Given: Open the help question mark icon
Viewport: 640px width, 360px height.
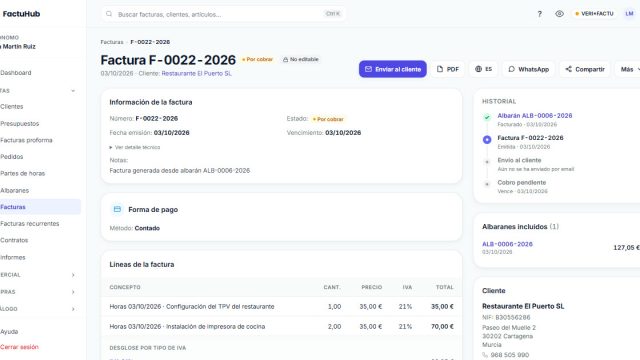Looking at the screenshot, I should point(539,14).
